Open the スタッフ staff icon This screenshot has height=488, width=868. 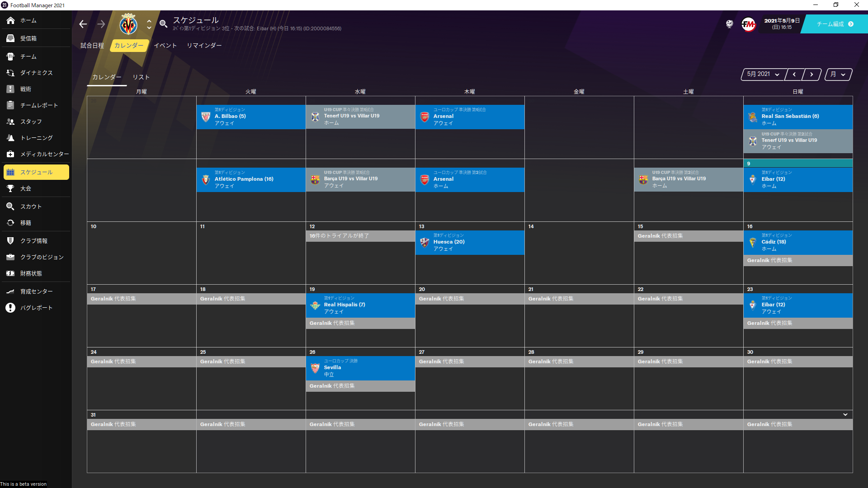coord(10,122)
